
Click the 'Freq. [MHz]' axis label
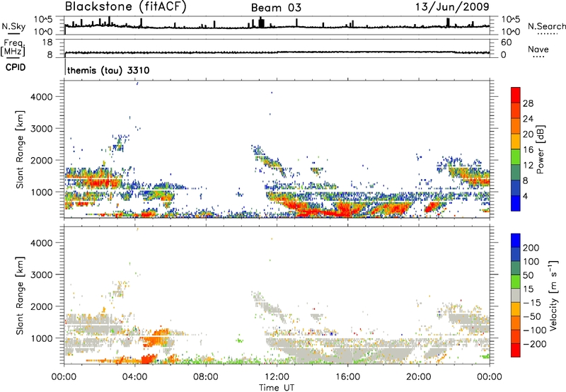pos(13,47)
